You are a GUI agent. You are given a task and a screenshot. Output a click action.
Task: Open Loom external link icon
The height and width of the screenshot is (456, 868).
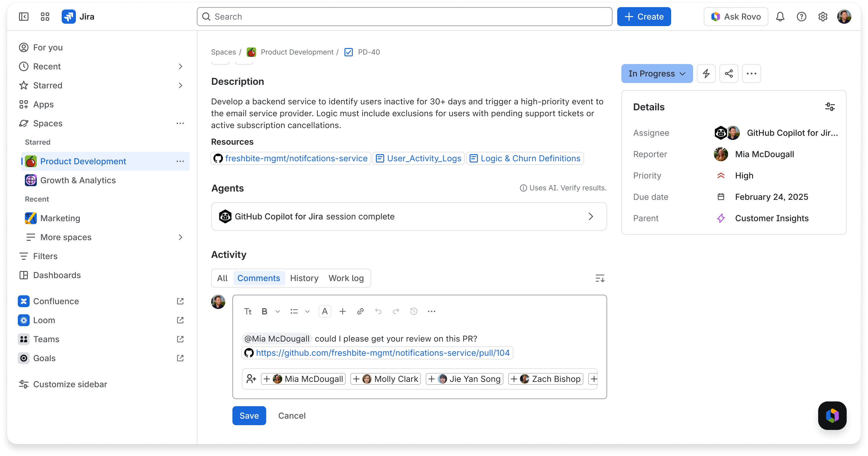(x=180, y=320)
